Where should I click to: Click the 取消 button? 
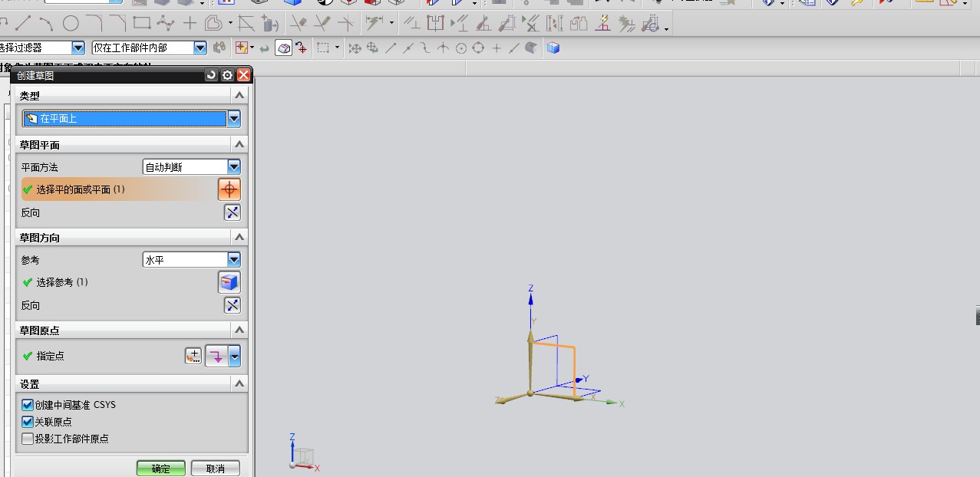(216, 469)
